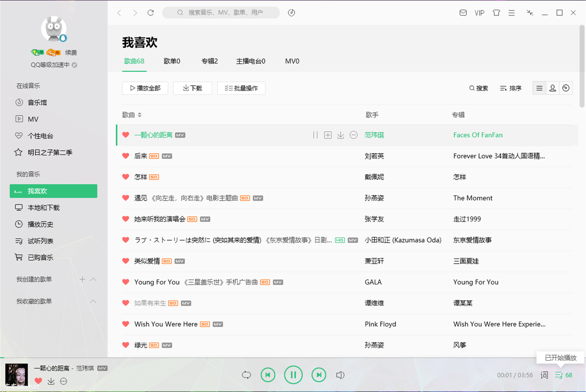Image resolution: width=586 pixels, height=392 pixels.
Task: Switch to album view icon
Action: pos(566,88)
